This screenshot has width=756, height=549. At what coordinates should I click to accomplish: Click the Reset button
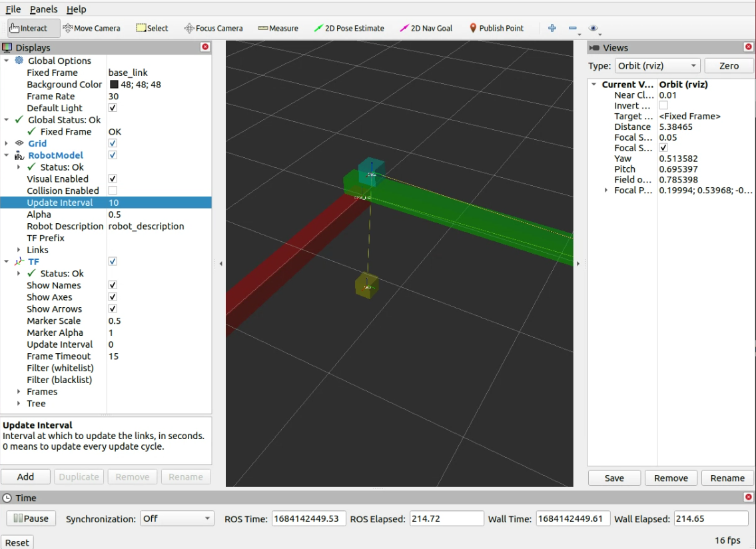point(17,542)
